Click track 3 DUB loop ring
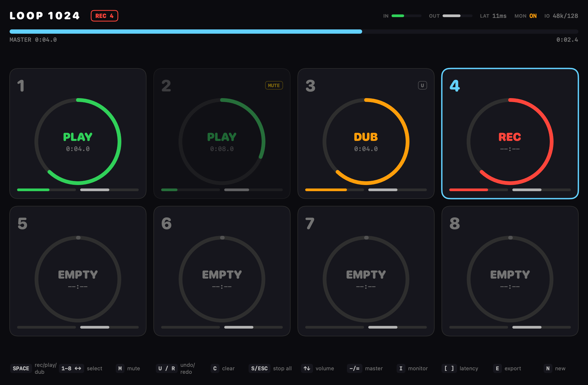Viewport: 588px width, 385px height. [366, 141]
